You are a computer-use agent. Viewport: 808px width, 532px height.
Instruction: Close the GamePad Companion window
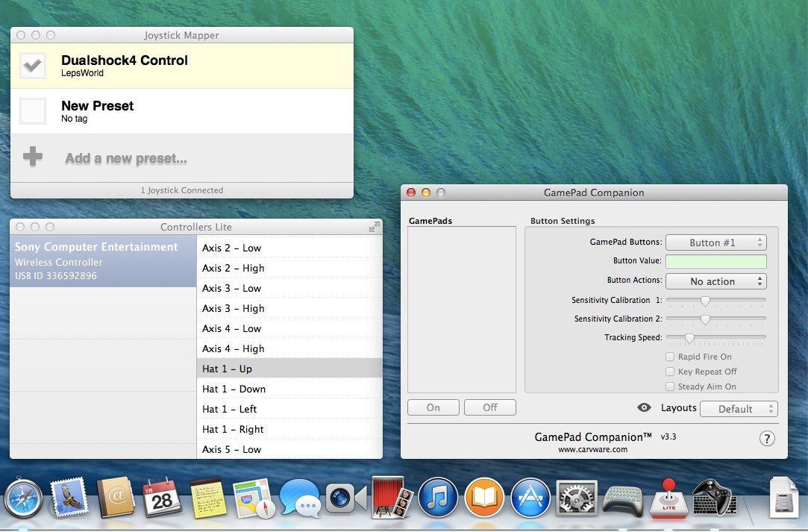coord(411,193)
